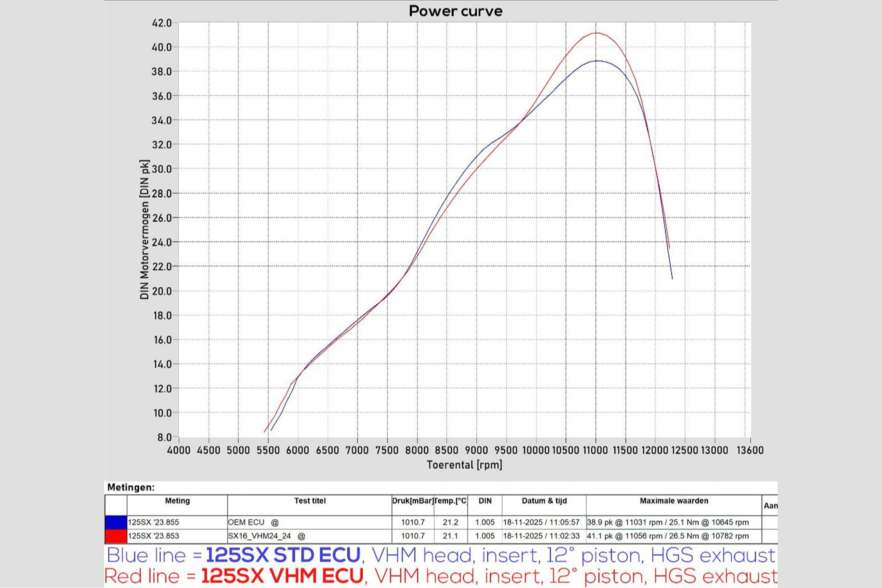The image size is (882, 588).
Task: Click the 41.1 pk @ 11056 rpm values cell
Action: 667,536
